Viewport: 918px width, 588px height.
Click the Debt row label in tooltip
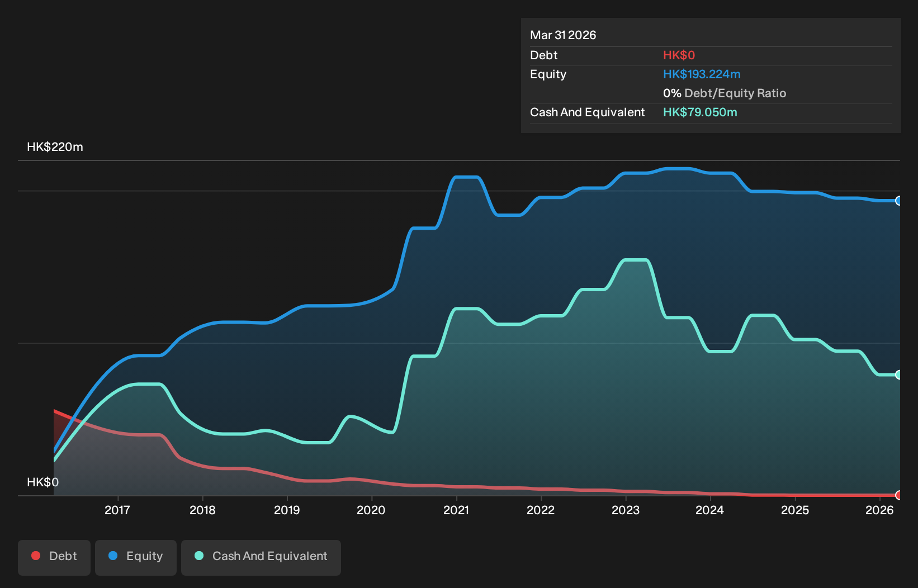click(x=544, y=55)
